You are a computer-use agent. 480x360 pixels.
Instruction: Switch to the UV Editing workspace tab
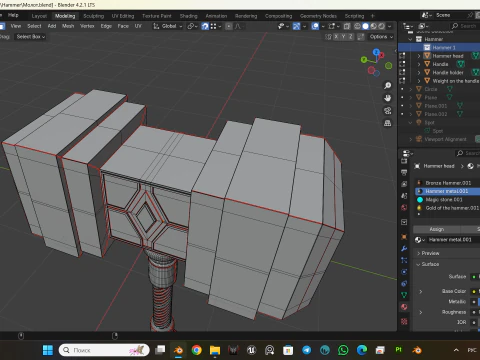[123, 16]
